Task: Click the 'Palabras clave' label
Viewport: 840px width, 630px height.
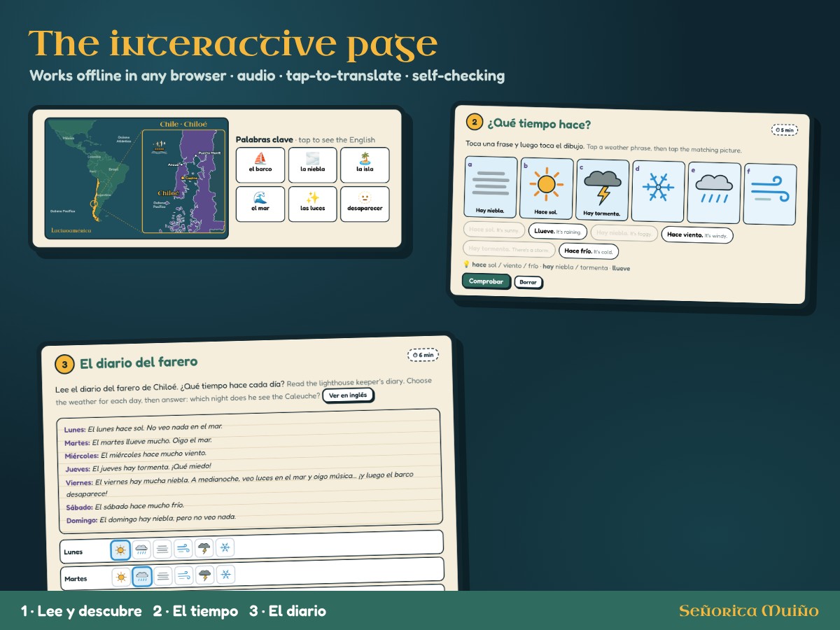Action: [x=265, y=140]
